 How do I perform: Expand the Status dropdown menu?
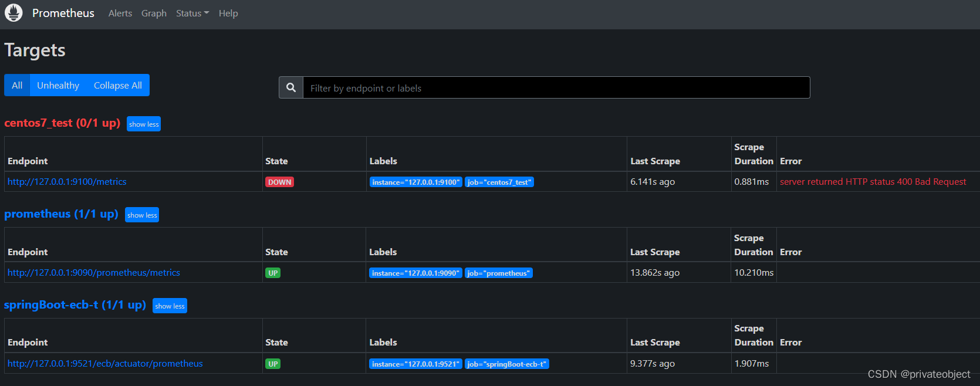(x=192, y=13)
